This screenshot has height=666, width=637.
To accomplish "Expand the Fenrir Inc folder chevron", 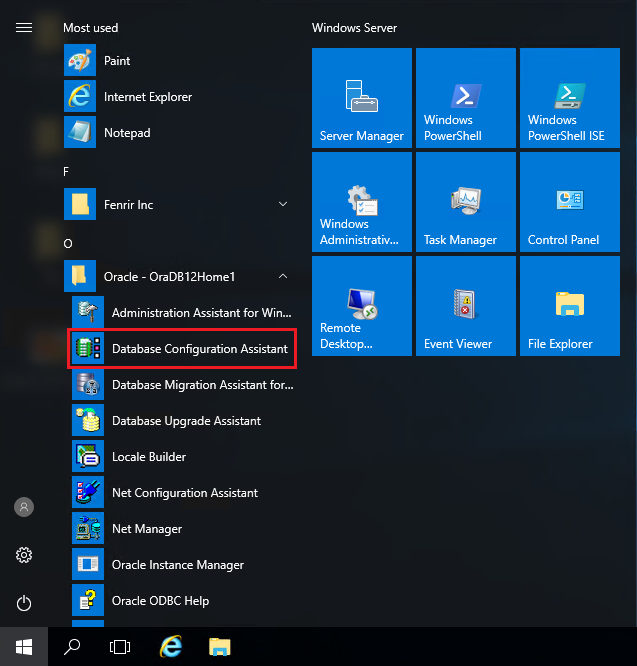I will click(283, 204).
